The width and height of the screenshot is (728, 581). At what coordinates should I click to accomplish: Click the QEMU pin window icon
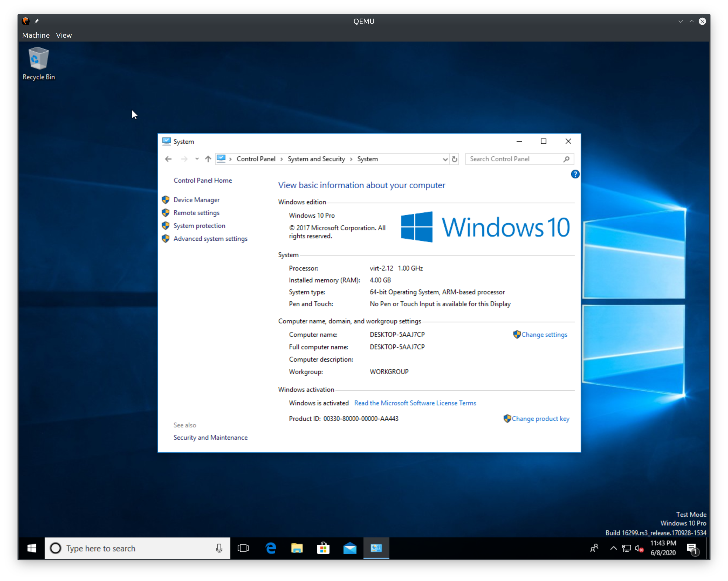[36, 21]
